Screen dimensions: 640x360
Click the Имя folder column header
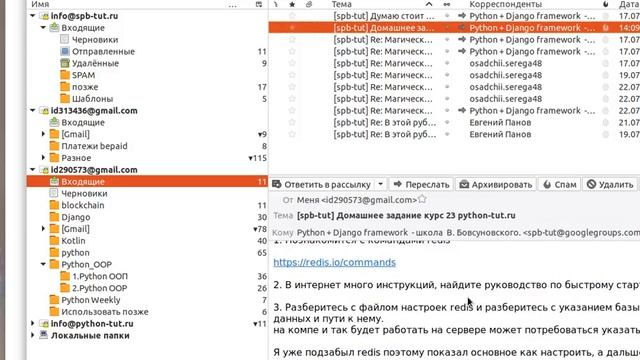[x=40, y=4]
